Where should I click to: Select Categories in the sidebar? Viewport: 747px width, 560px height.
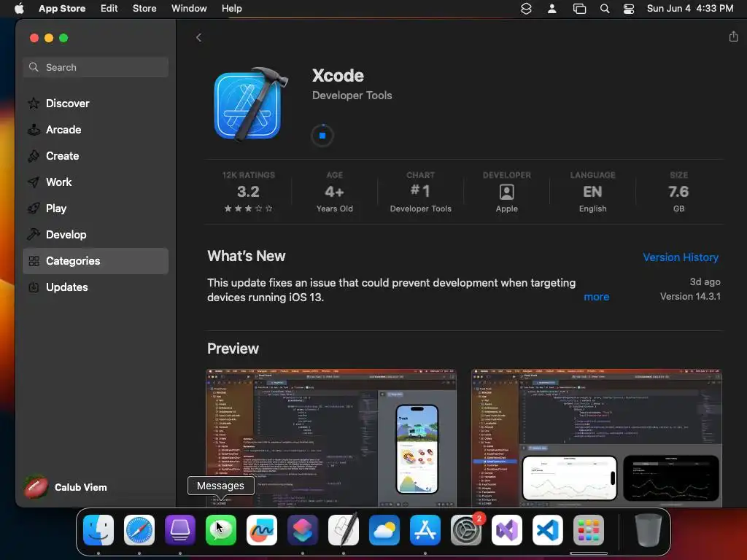coord(96,261)
